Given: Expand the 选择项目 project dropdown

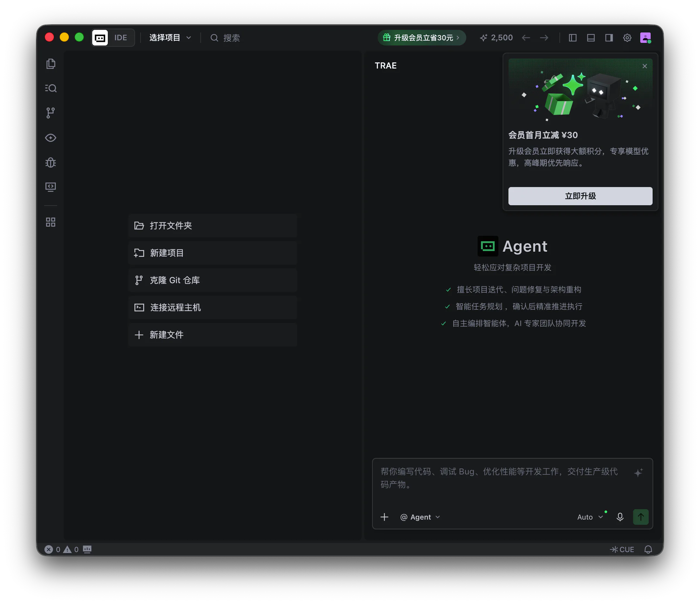Looking at the screenshot, I should coord(170,37).
